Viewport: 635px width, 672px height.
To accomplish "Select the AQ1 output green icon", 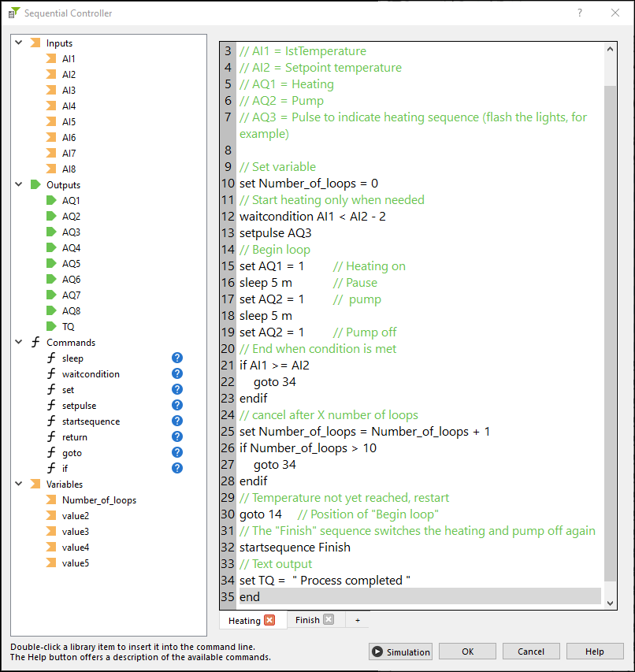I will [x=51, y=201].
